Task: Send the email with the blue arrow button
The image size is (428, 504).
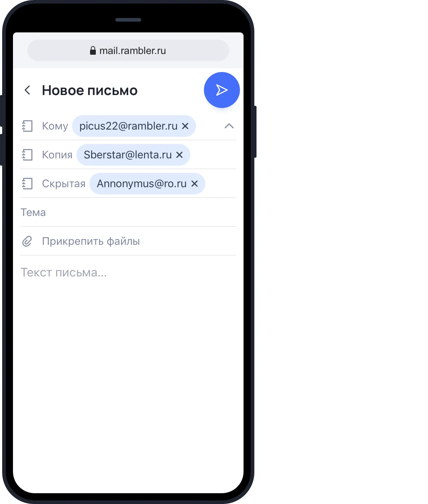Action: (222, 90)
